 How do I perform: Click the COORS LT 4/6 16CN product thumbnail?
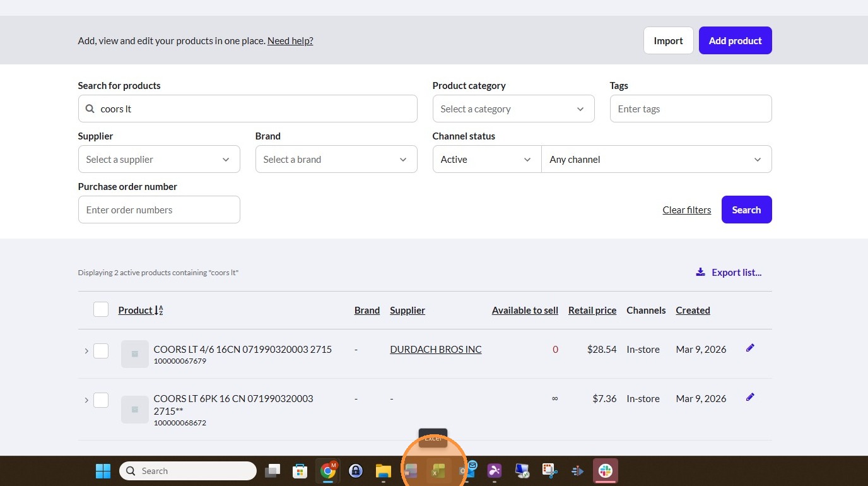(x=135, y=354)
